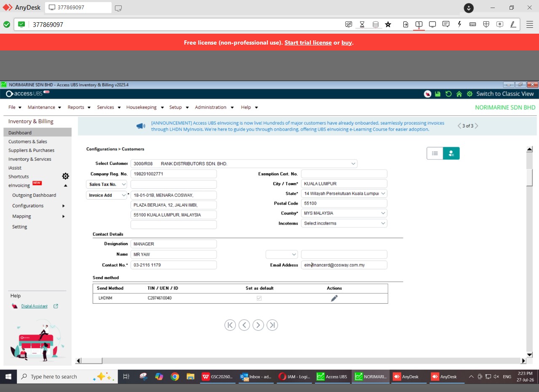Click the Start trial license link
Screen dimensions: 539x392
click(308, 42)
